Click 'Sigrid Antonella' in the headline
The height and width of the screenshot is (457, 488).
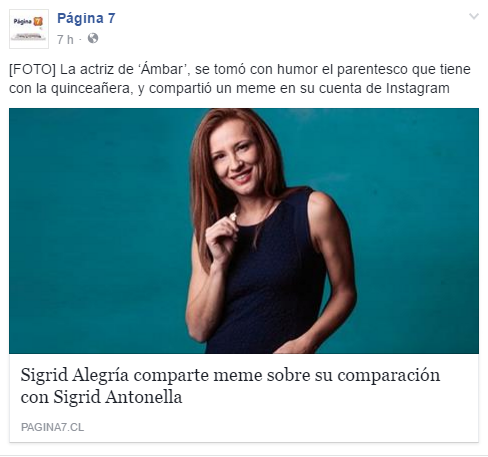click(118, 397)
